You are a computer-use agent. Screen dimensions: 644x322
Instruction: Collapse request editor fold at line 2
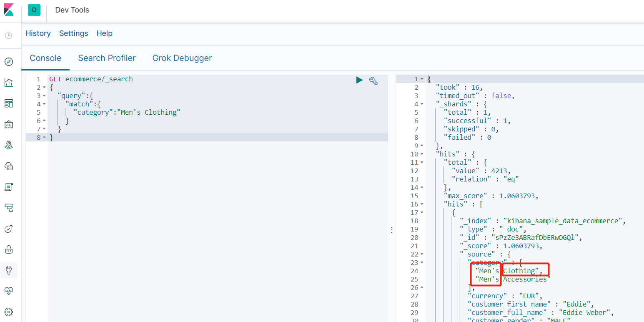44,88
